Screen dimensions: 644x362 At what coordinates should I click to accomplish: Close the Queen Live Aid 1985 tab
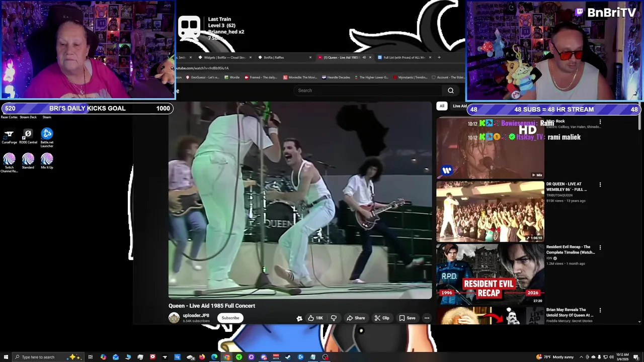370,57
